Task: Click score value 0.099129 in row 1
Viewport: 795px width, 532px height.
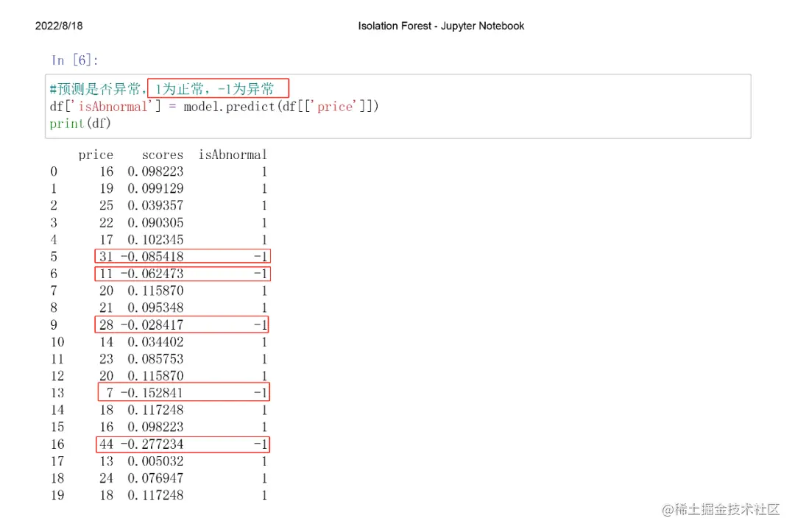Action: pyautogui.click(x=155, y=188)
